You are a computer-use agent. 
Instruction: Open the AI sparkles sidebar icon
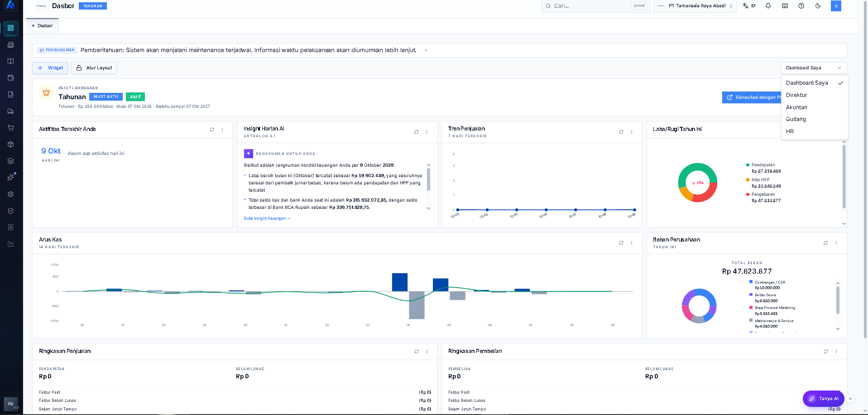coord(11,178)
